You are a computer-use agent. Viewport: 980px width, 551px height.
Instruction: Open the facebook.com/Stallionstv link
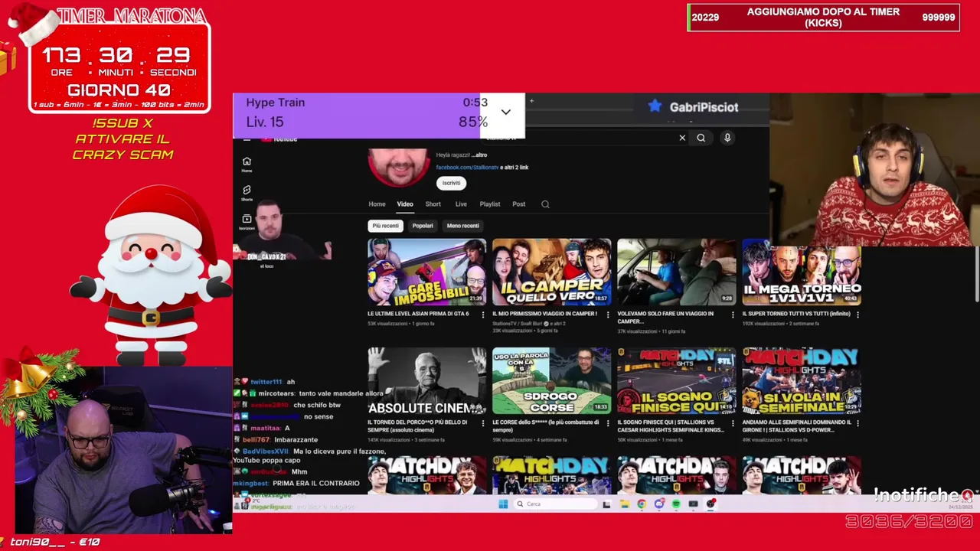[467, 168]
